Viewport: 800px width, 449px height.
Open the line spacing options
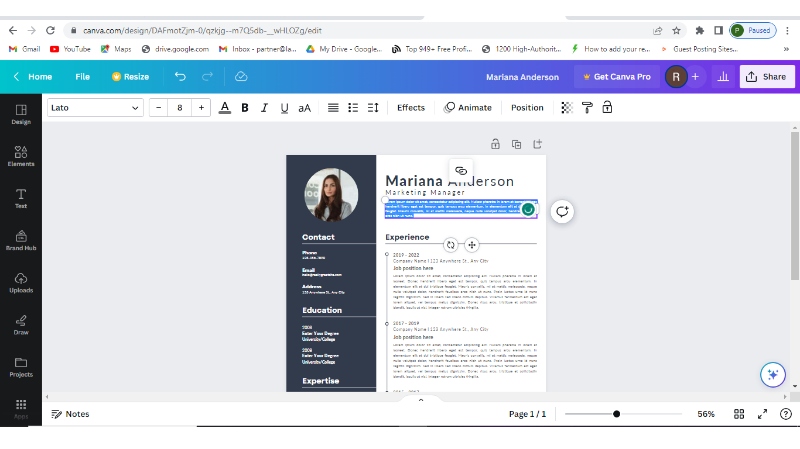[372, 108]
